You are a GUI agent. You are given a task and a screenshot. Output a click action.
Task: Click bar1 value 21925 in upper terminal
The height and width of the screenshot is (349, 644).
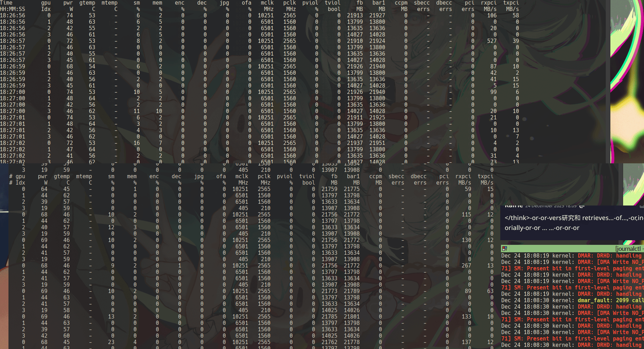click(x=377, y=118)
